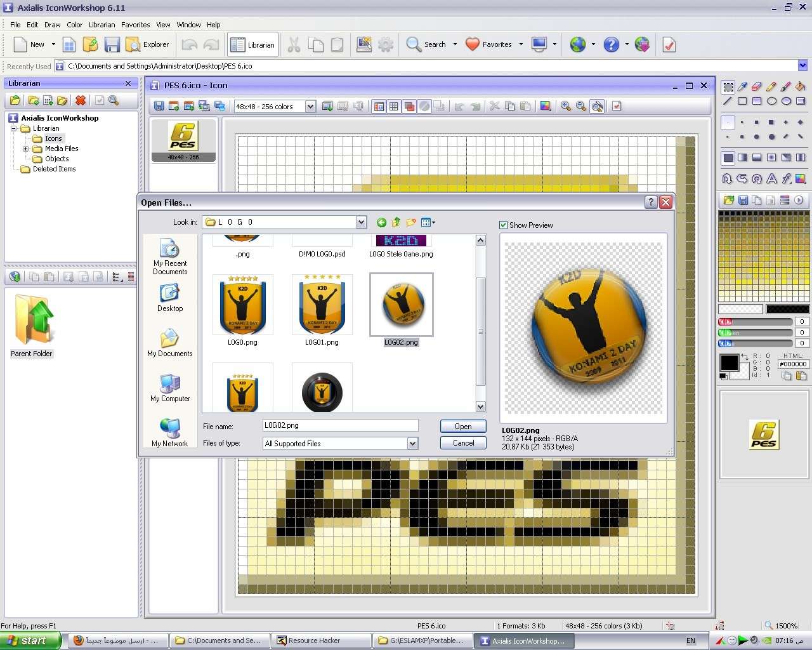
Task: Click the Cancel button in dialog
Action: [x=463, y=443]
